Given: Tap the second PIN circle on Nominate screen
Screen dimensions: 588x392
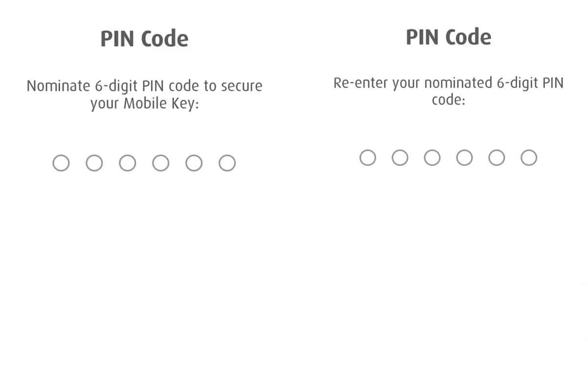Looking at the screenshot, I should 94,163.
